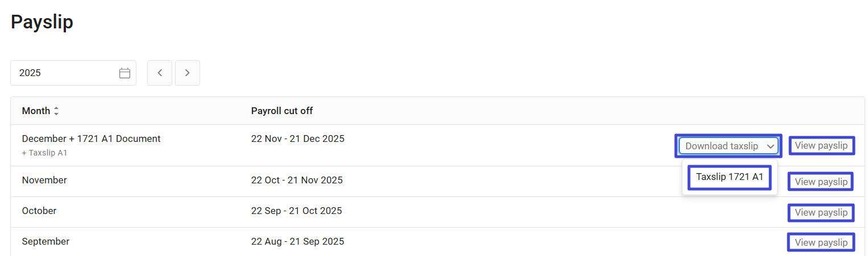868x256 pixels.
Task: Select the November month label
Action: (x=44, y=181)
